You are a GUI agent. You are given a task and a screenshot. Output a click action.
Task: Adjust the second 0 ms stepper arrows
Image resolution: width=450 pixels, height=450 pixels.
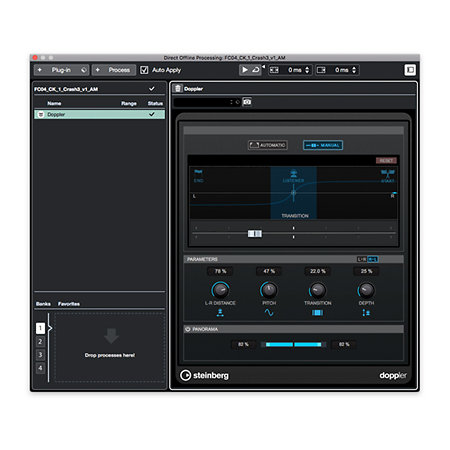pos(354,70)
